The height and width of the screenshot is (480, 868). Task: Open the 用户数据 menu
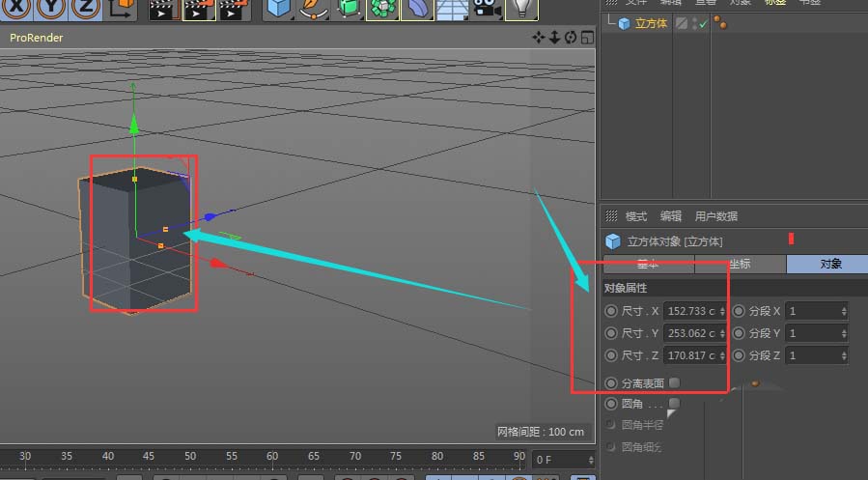715,216
